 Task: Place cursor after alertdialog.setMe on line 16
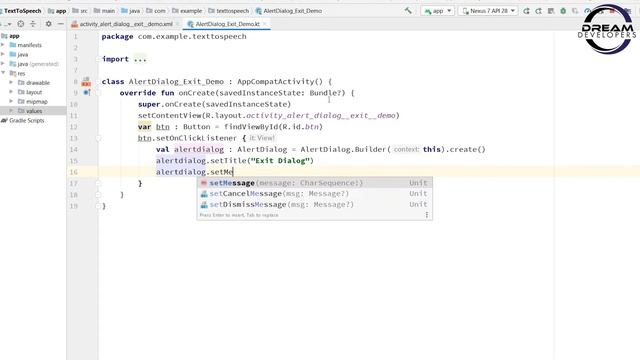point(233,172)
